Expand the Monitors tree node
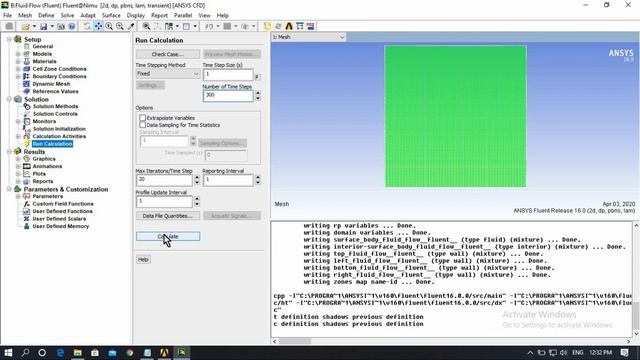640x360 pixels. (18, 121)
